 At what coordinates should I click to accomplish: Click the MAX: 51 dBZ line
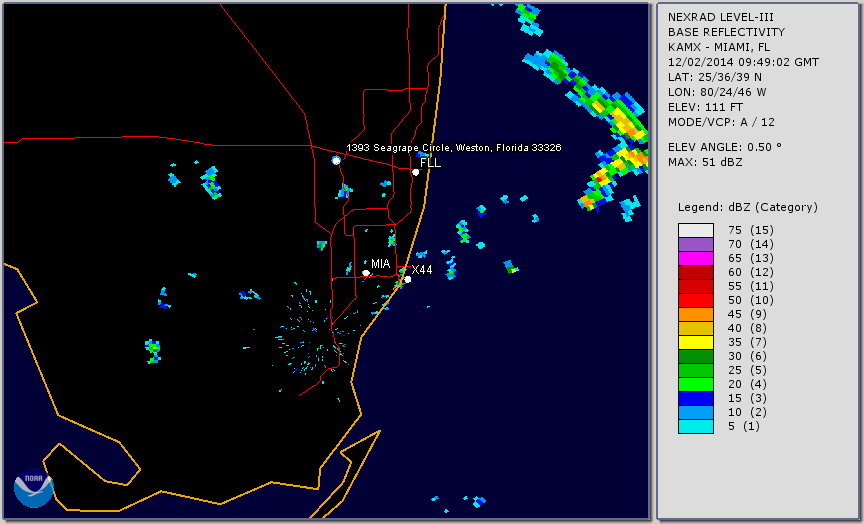[x=705, y=163]
